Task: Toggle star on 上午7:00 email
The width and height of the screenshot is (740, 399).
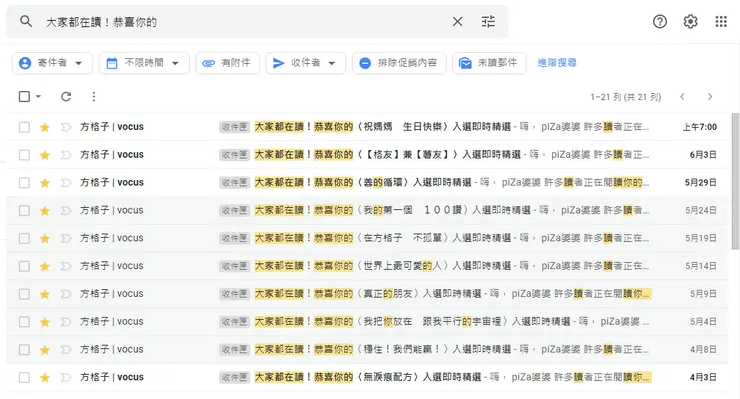Action: (x=45, y=127)
